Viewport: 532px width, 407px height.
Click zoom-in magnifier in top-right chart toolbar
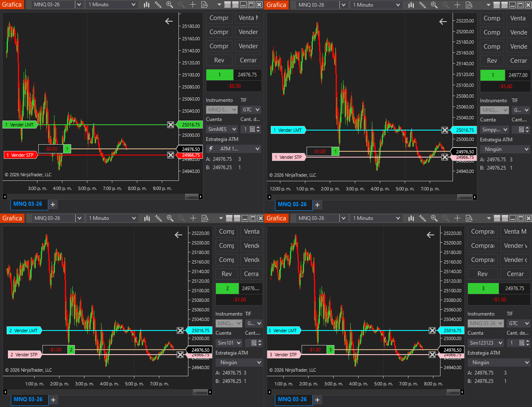434,5
